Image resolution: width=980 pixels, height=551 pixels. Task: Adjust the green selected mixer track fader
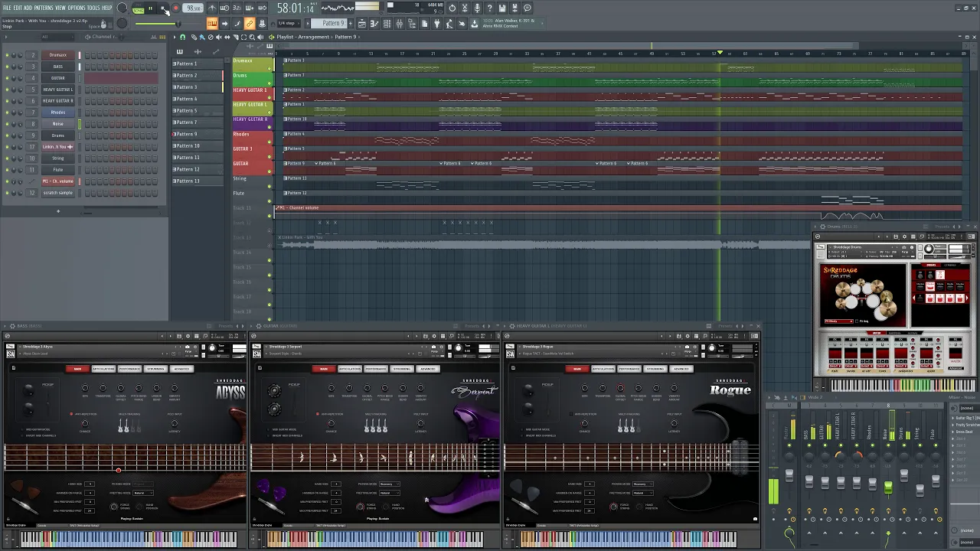tap(888, 487)
